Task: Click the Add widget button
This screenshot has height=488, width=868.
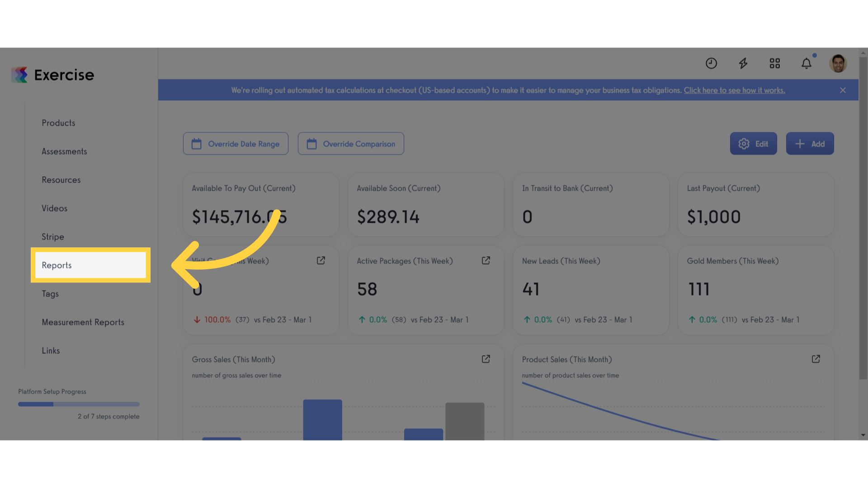Action: click(x=810, y=144)
